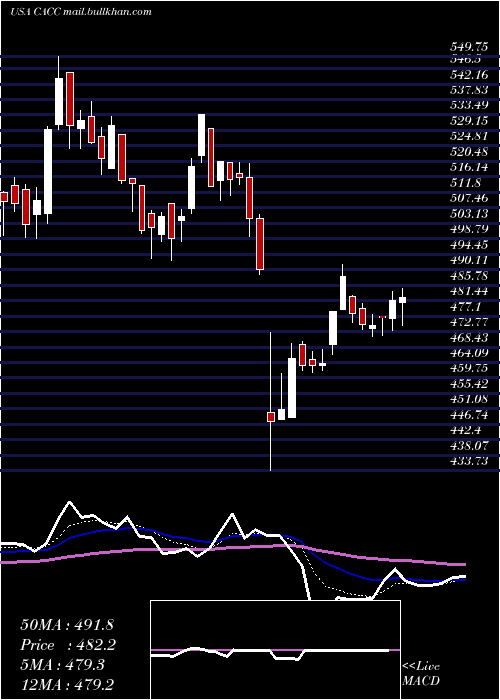Click the 529.15 price label
This screenshot has height=700, width=500.
pos(468,121)
